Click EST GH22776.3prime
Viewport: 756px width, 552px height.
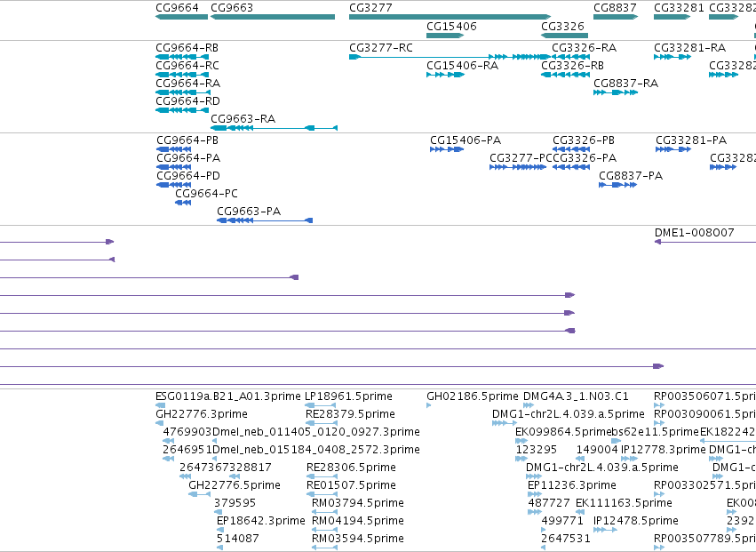202,414
